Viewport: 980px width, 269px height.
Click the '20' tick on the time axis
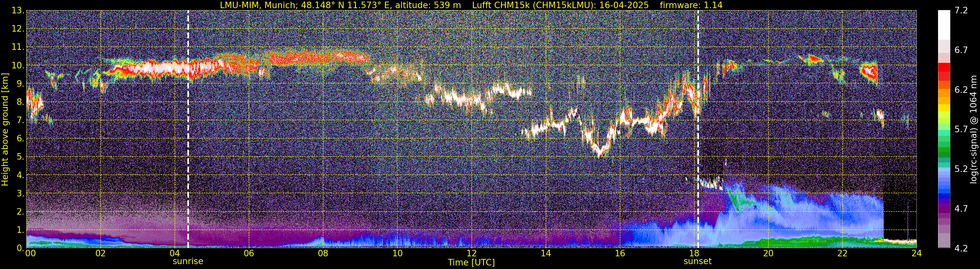pyautogui.click(x=768, y=253)
